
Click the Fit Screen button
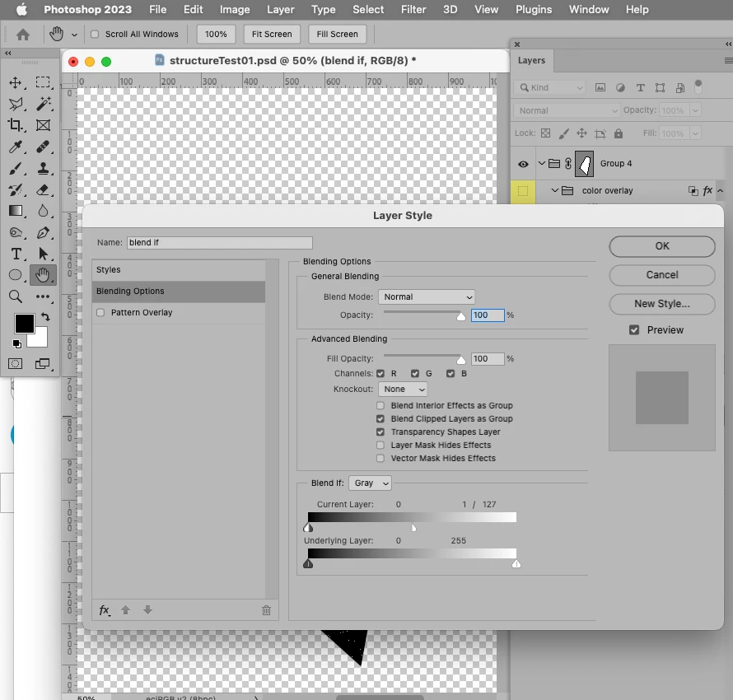(x=272, y=34)
